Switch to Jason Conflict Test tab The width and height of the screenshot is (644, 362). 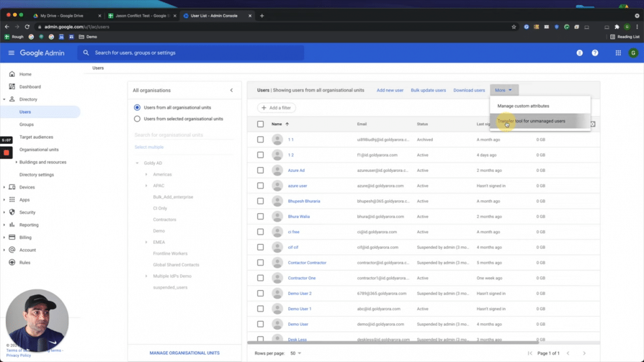coord(142,16)
